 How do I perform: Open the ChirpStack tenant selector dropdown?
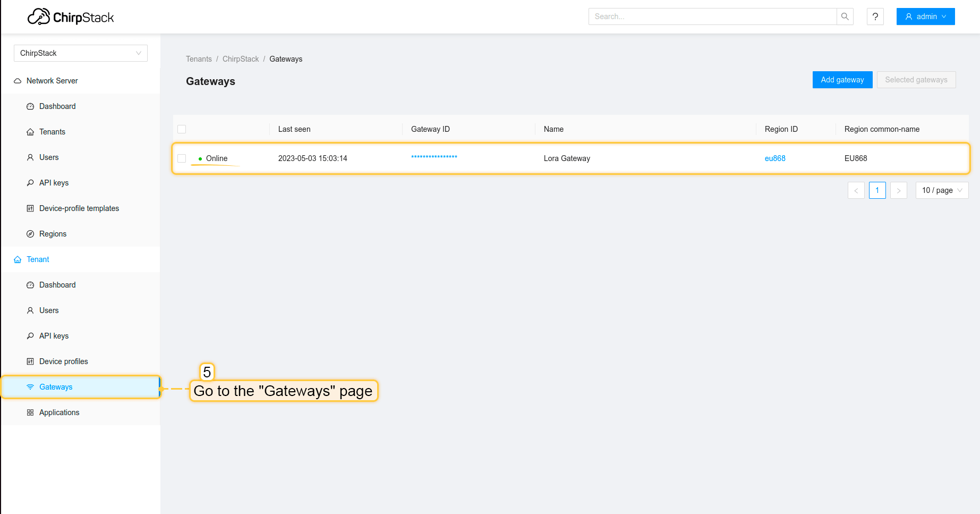pyautogui.click(x=80, y=53)
